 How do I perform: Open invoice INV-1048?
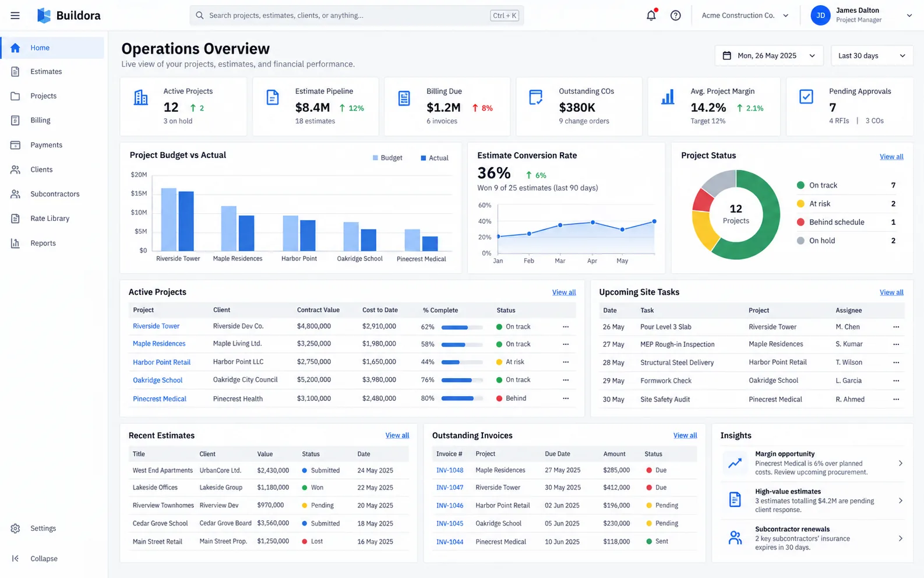[x=450, y=470]
